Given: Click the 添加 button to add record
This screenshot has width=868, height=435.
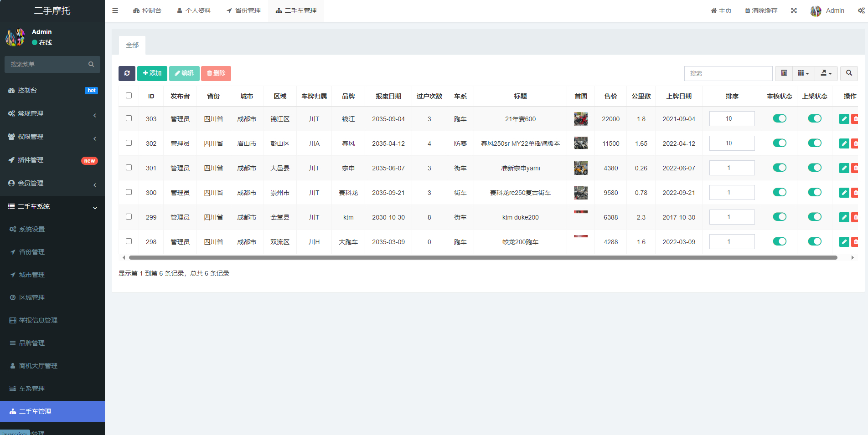Looking at the screenshot, I should 152,73.
